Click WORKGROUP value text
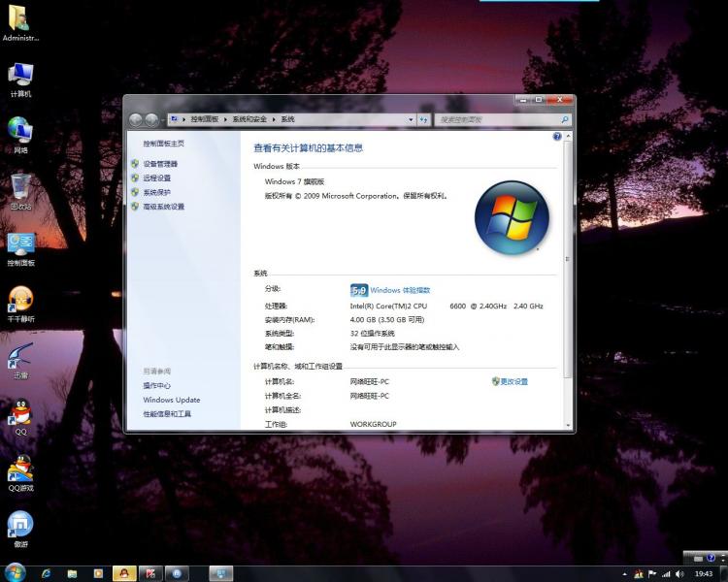 coord(374,424)
